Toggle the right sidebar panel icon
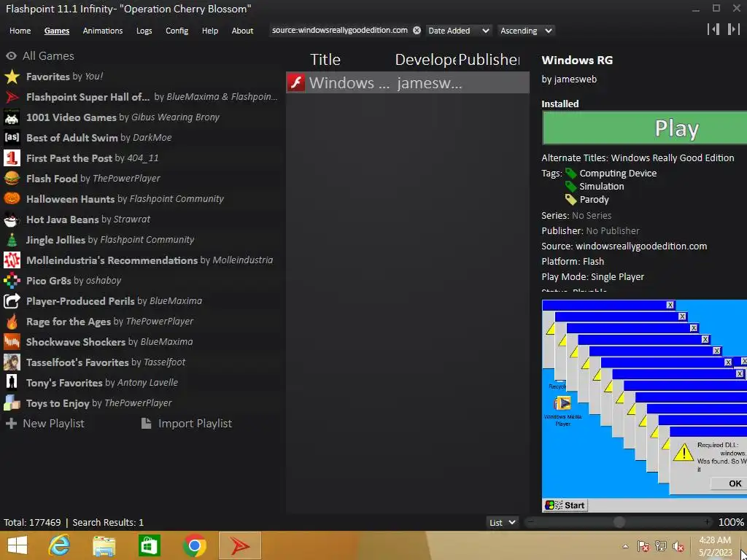 click(x=733, y=29)
